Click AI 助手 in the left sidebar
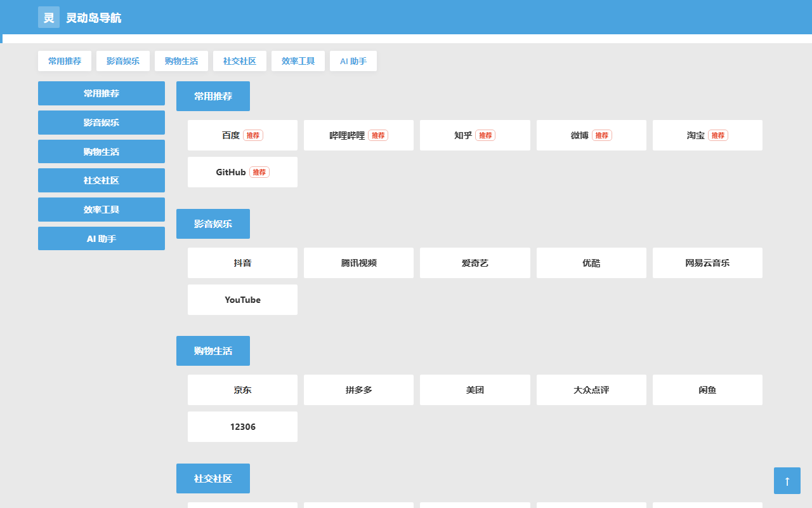 pyautogui.click(x=101, y=239)
